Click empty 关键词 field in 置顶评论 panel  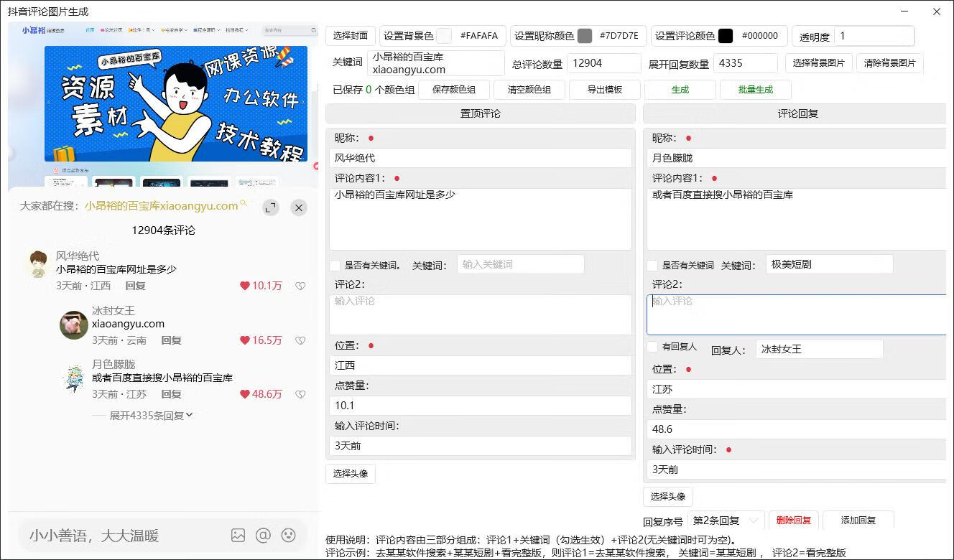[x=521, y=264]
